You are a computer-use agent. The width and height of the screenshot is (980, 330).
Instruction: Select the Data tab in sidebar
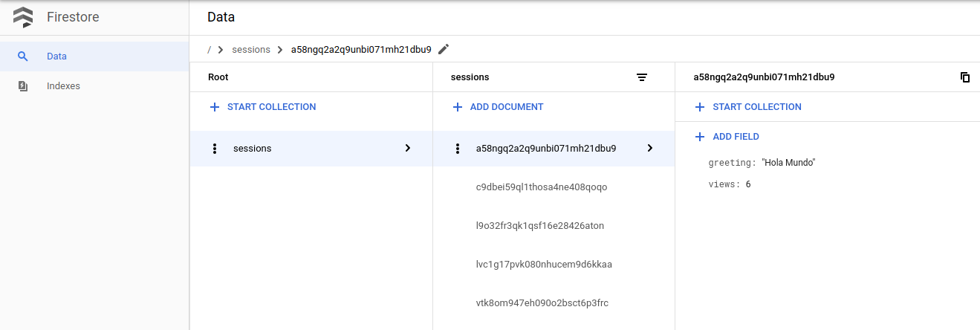(57, 56)
